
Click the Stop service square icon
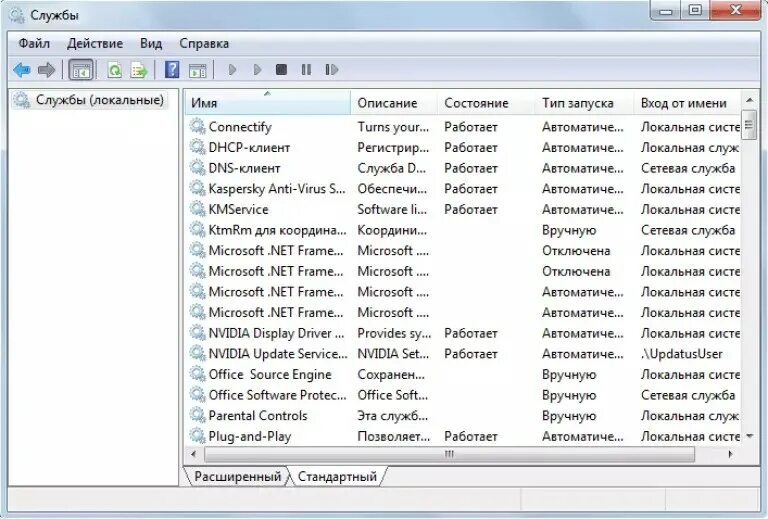point(281,70)
